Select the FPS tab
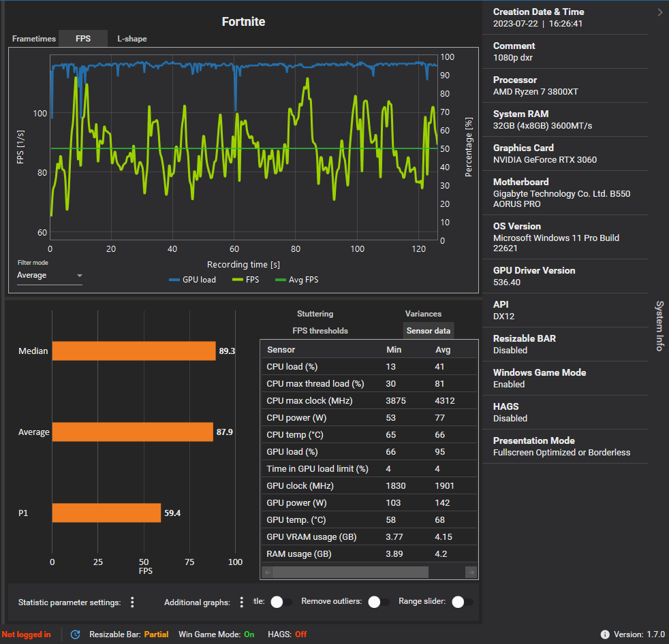 click(82, 39)
